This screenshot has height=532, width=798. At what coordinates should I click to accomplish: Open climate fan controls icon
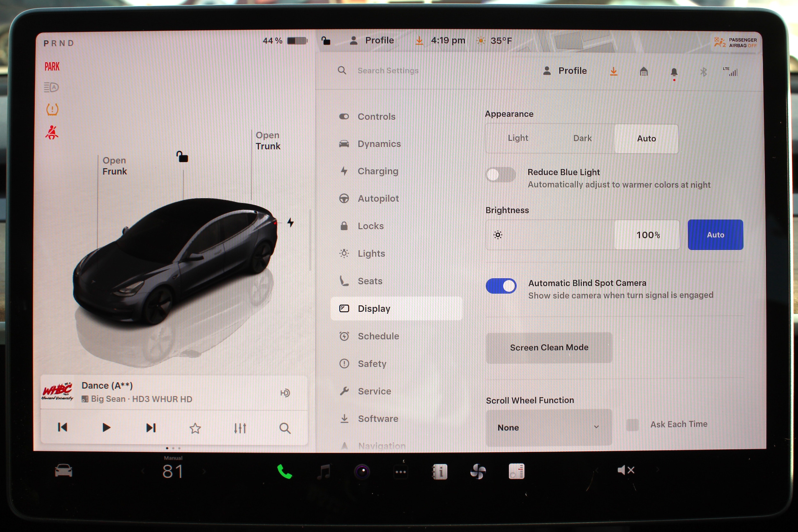click(478, 472)
